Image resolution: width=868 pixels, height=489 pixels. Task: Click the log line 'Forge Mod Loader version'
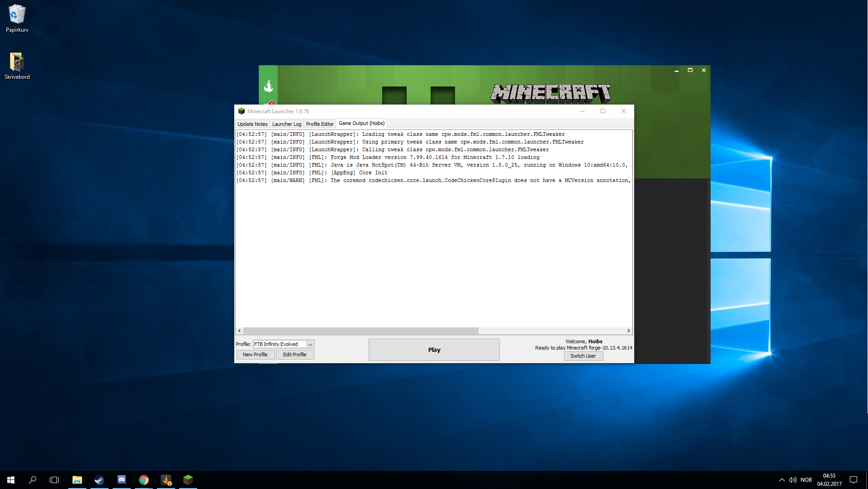click(x=388, y=157)
